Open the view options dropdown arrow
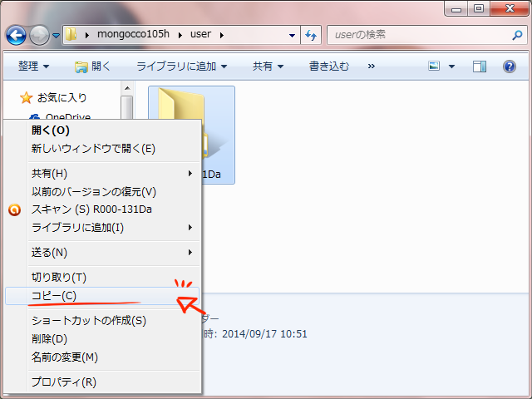Viewport: 532px width, 399px height. [451, 66]
